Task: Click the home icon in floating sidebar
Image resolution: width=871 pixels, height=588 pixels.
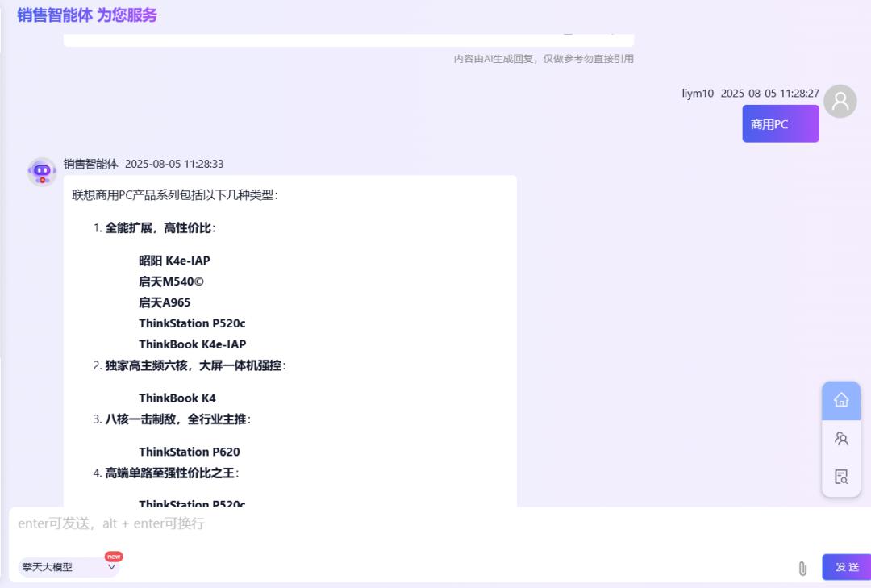Action: click(x=841, y=399)
